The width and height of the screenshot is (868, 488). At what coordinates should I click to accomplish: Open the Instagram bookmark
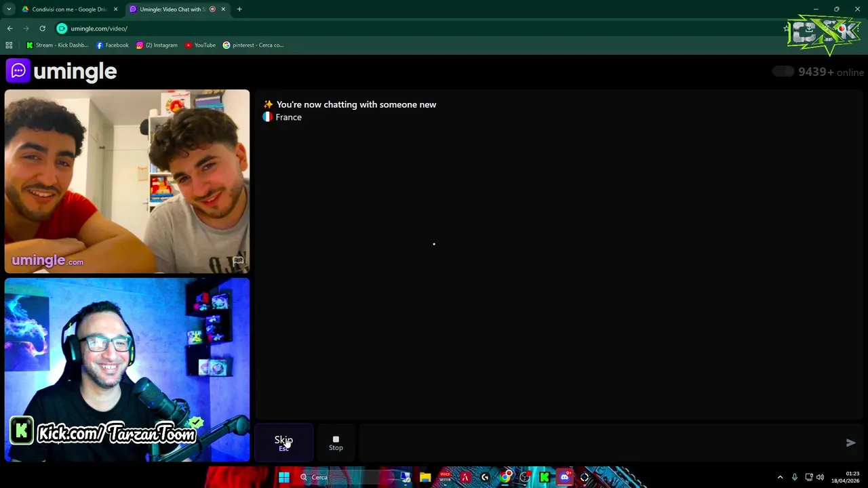(157, 45)
